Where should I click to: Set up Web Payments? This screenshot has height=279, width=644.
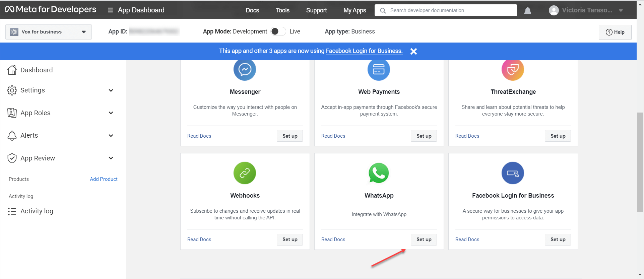point(424,136)
